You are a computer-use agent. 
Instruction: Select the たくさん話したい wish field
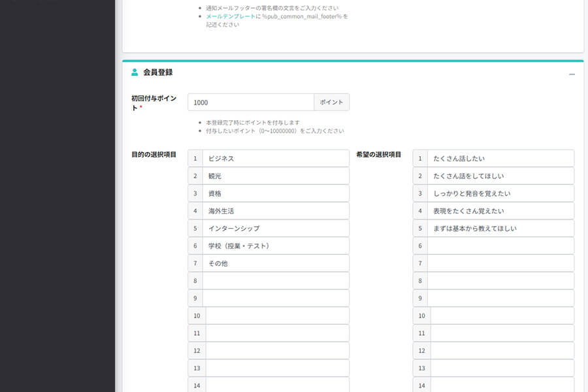click(500, 158)
